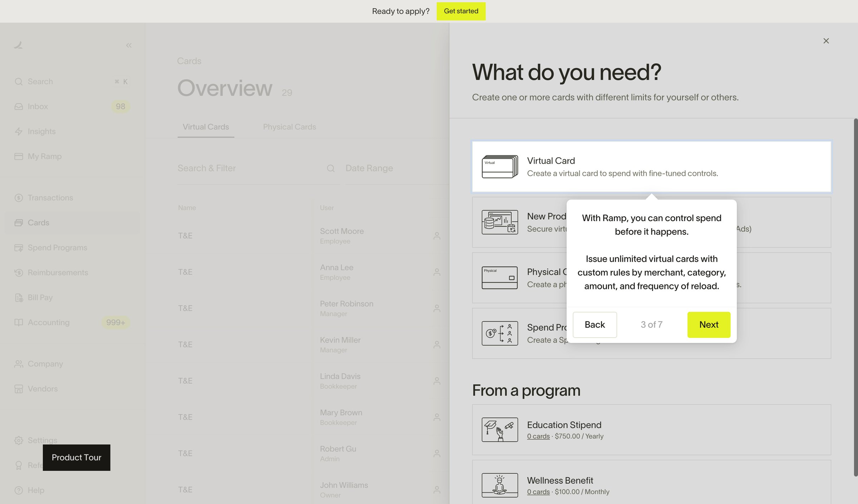Screen dimensions: 858x504
Task: Click the Help question mark icon
Action: 19,490
